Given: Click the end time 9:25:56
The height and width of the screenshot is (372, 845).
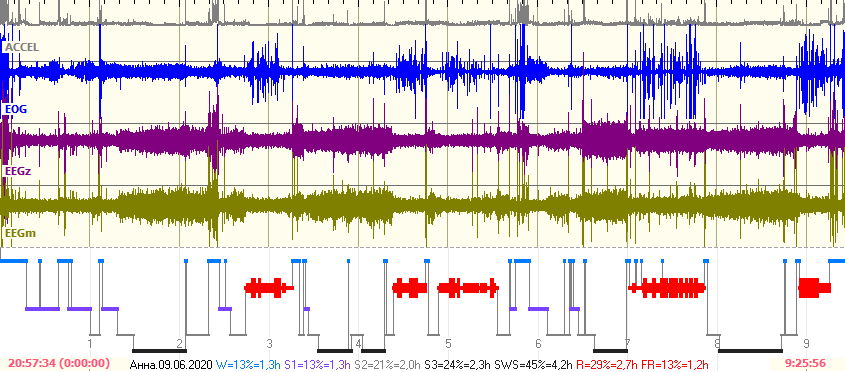Looking at the screenshot, I should (x=806, y=364).
